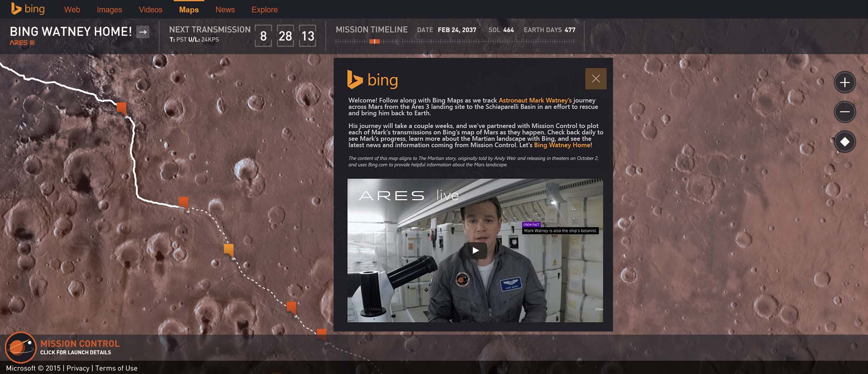Open the Explore menu item
The height and width of the screenshot is (374, 868).
(x=264, y=9)
